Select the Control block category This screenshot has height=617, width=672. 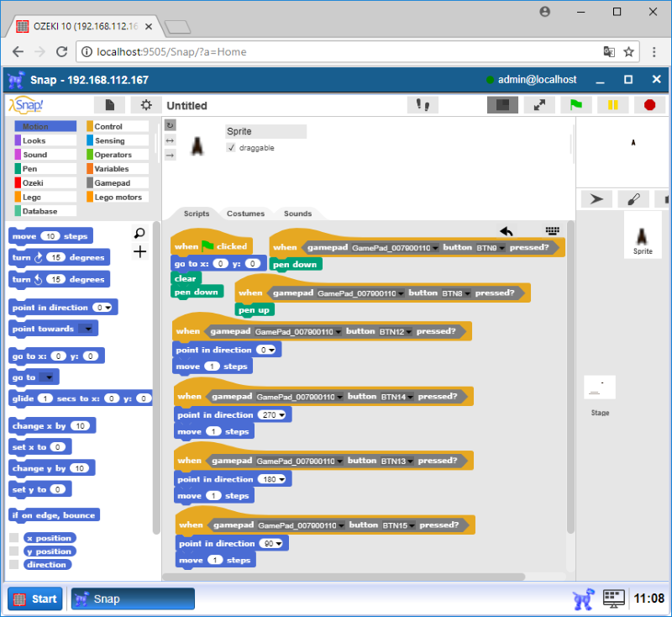[x=118, y=126]
